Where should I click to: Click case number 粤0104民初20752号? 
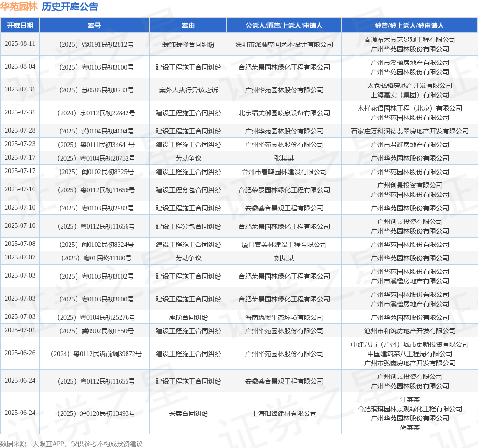pos(96,159)
